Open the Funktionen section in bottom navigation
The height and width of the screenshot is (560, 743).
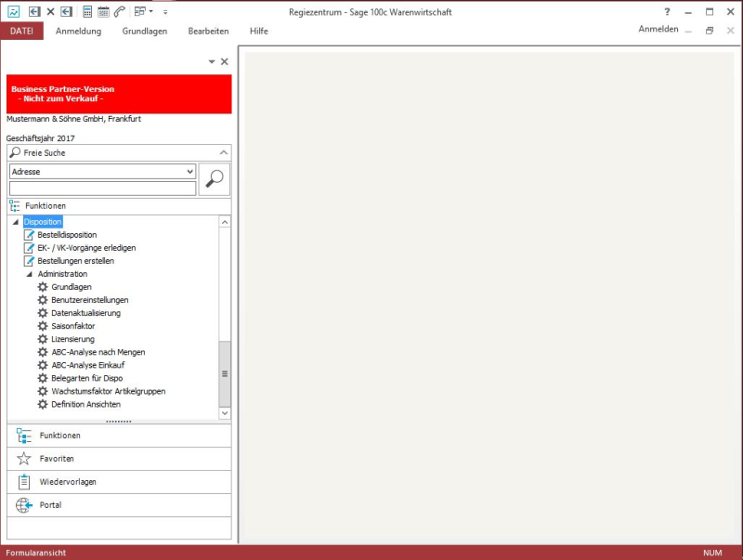(x=59, y=436)
